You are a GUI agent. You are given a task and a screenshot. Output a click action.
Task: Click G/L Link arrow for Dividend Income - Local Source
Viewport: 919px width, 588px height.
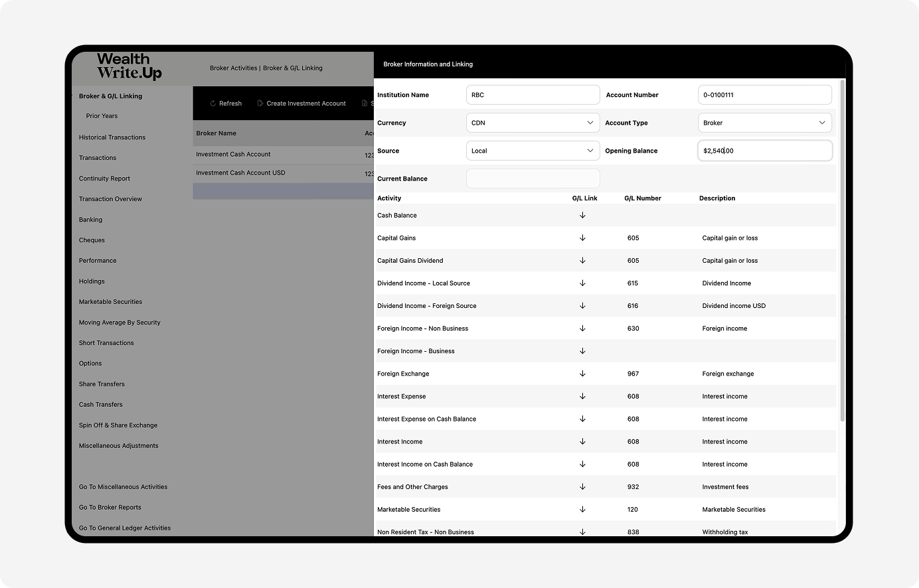pos(582,283)
